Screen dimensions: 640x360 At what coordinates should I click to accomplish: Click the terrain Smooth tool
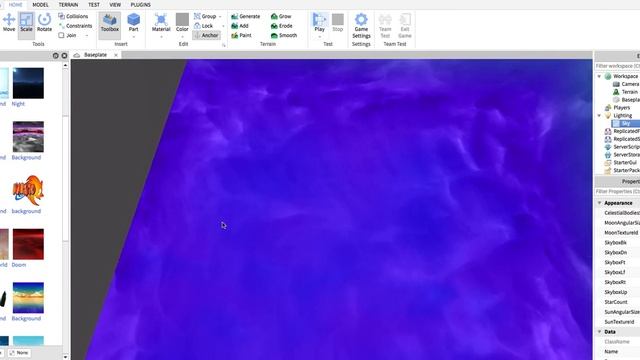point(284,36)
